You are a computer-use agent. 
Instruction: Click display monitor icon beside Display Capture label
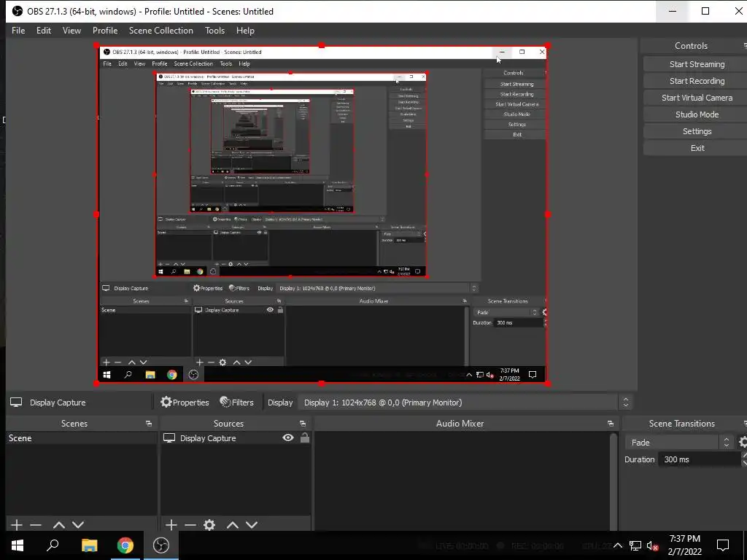click(16, 402)
